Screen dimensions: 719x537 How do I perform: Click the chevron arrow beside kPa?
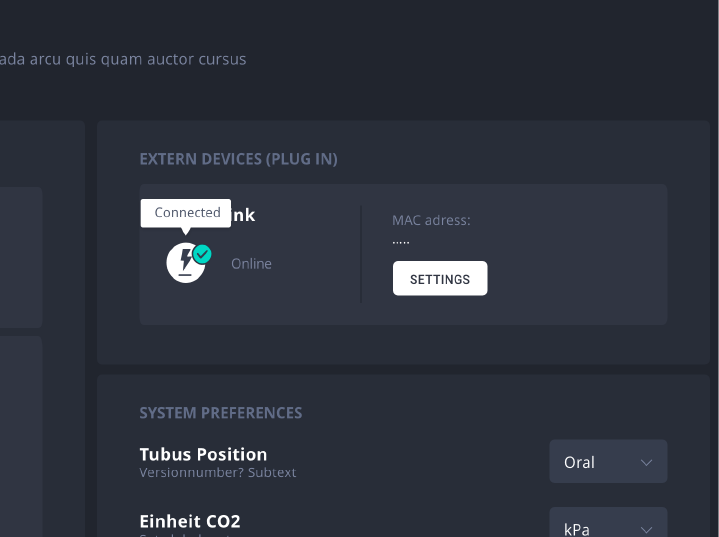[x=646, y=529]
